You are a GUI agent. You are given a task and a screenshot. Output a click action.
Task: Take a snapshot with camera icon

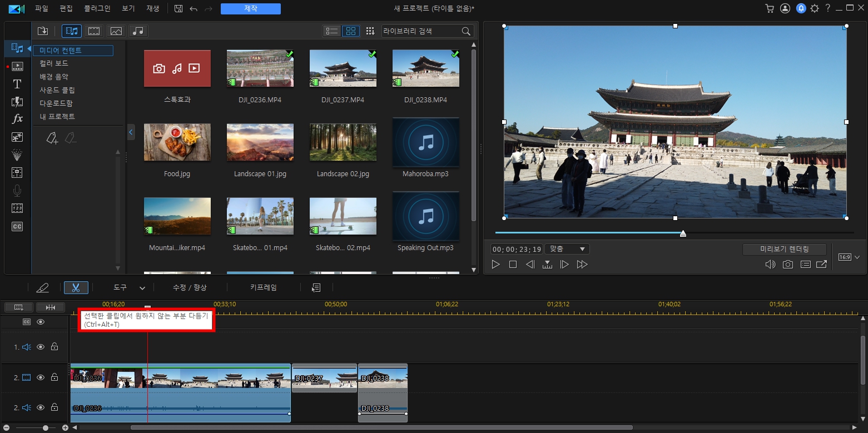pyautogui.click(x=788, y=265)
